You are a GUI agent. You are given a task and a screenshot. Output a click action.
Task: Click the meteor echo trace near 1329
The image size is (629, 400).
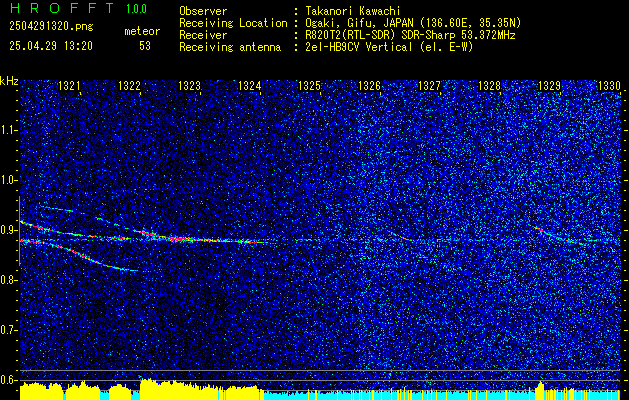560,236
